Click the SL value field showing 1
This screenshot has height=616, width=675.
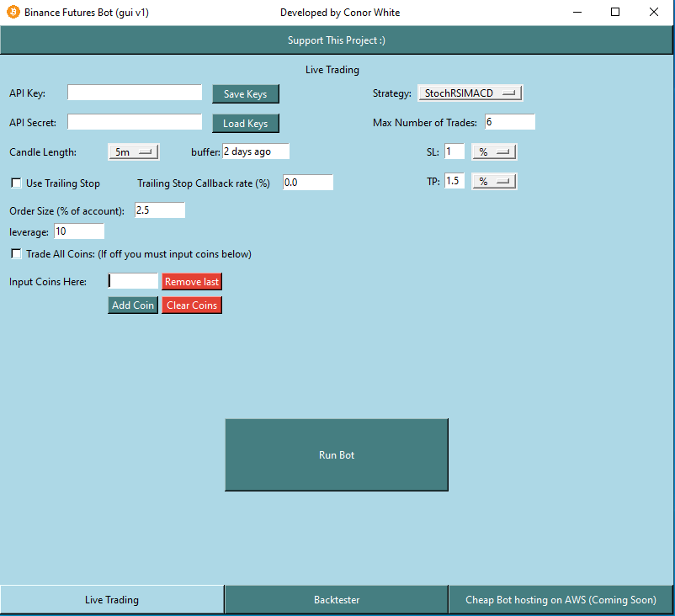[x=454, y=151]
